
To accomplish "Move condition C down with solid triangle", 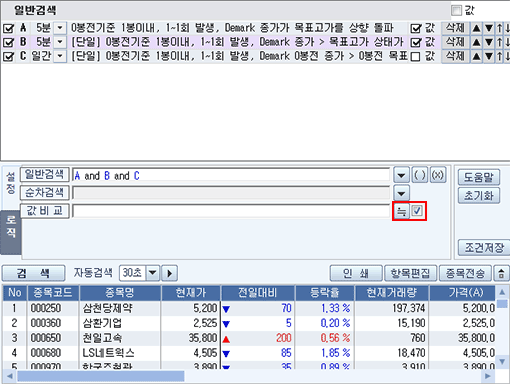I will pos(489,56).
